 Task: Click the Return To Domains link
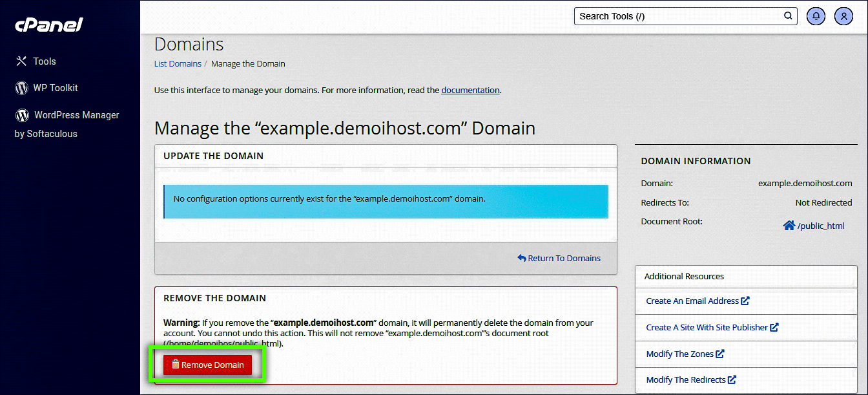[x=564, y=258]
